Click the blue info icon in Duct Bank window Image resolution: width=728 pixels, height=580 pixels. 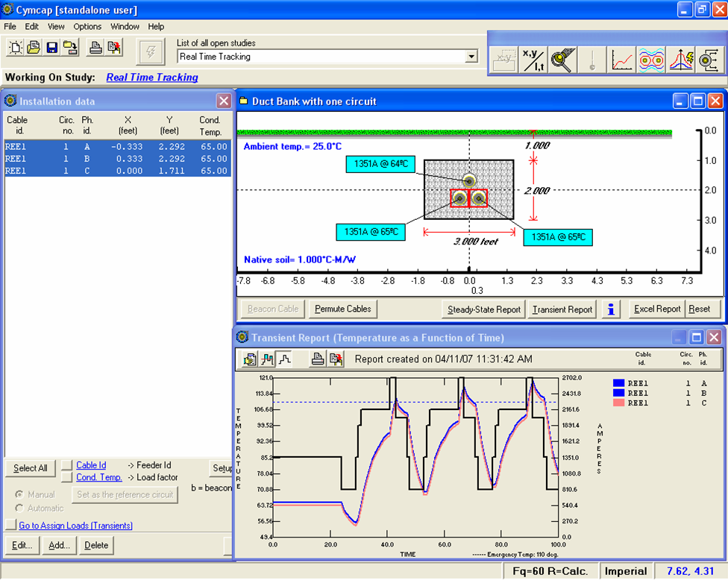point(611,309)
